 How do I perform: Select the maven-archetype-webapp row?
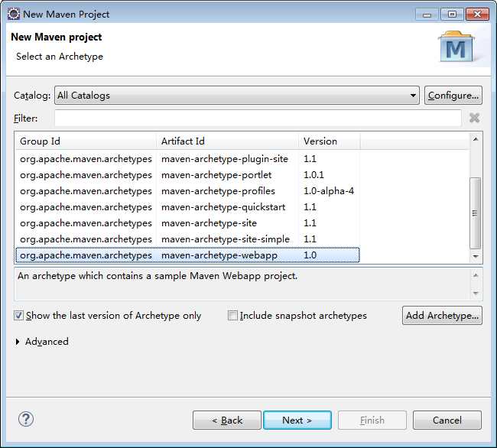tap(187, 255)
